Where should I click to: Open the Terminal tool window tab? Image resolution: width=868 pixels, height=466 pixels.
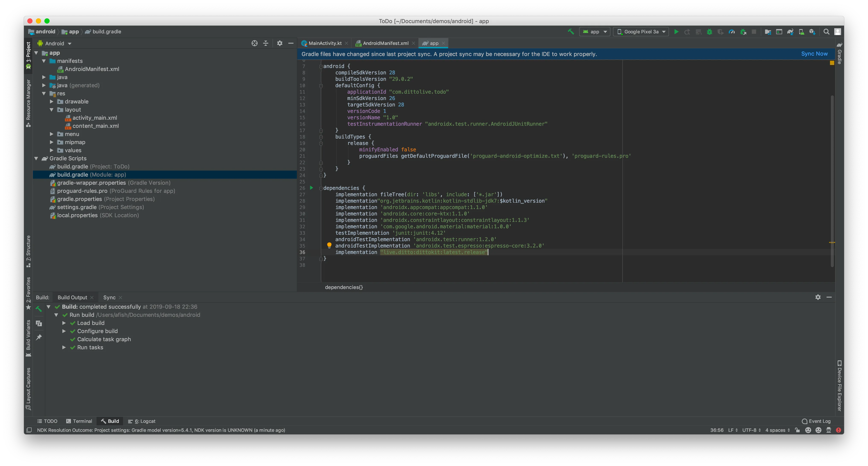(x=79, y=421)
